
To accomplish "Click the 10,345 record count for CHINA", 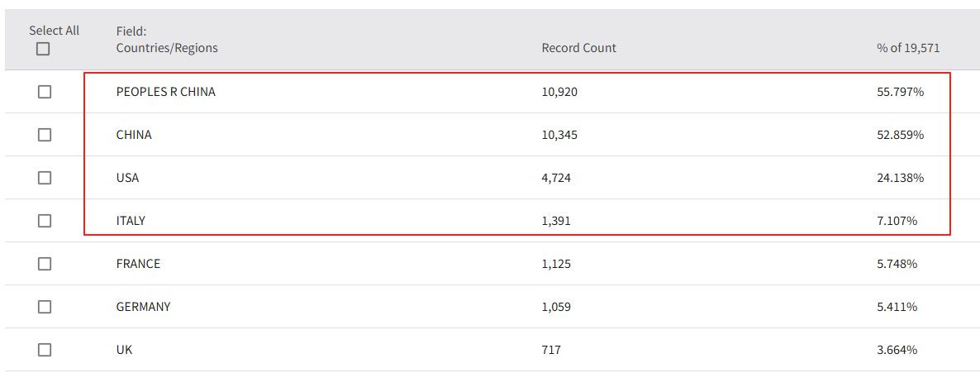I will click(x=559, y=135).
